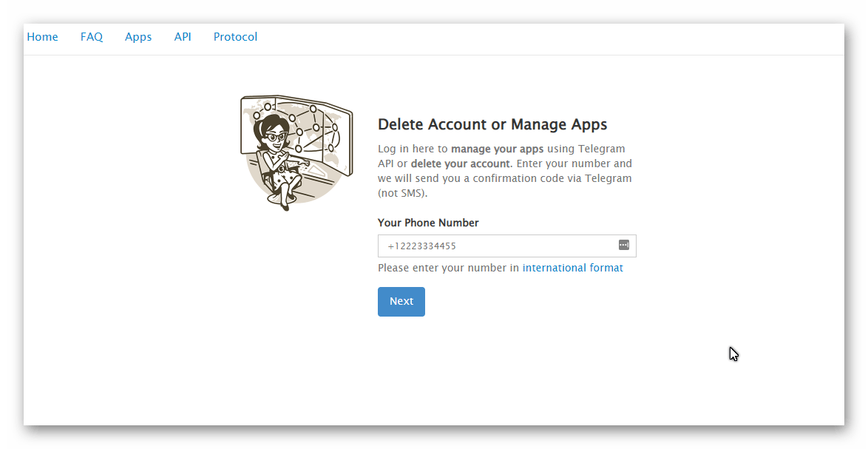Click the Telegram illustration of woman at map
This screenshot has width=868, height=449.
[296, 153]
